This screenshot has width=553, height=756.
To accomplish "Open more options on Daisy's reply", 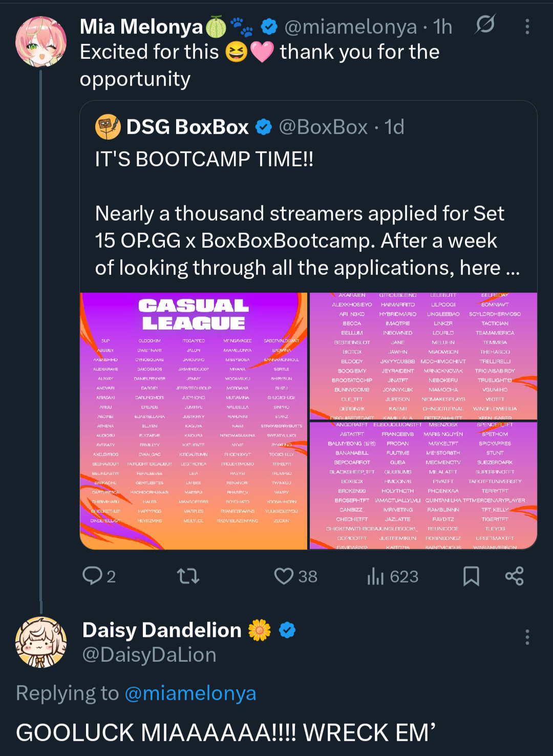I will (527, 637).
